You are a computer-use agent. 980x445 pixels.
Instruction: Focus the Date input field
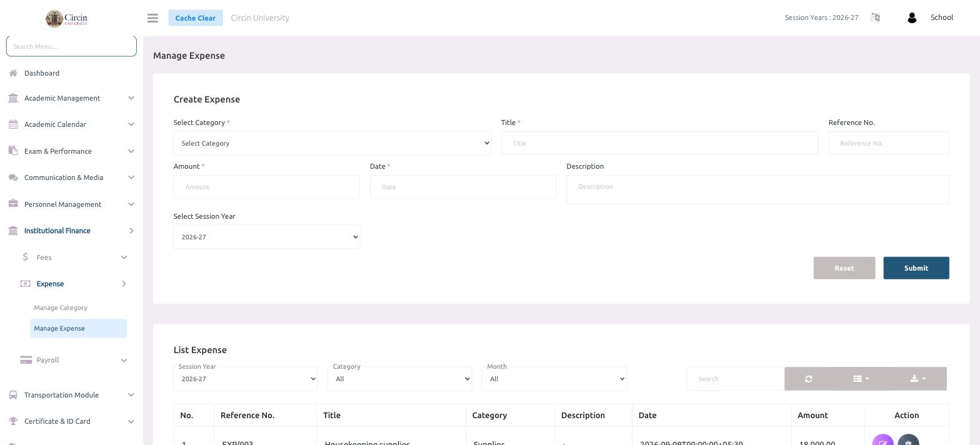pyautogui.click(x=463, y=187)
